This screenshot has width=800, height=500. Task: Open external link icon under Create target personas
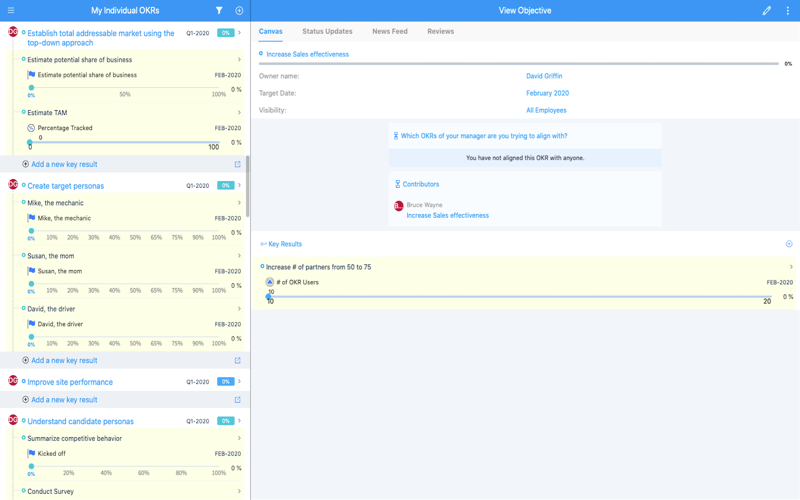click(x=237, y=360)
